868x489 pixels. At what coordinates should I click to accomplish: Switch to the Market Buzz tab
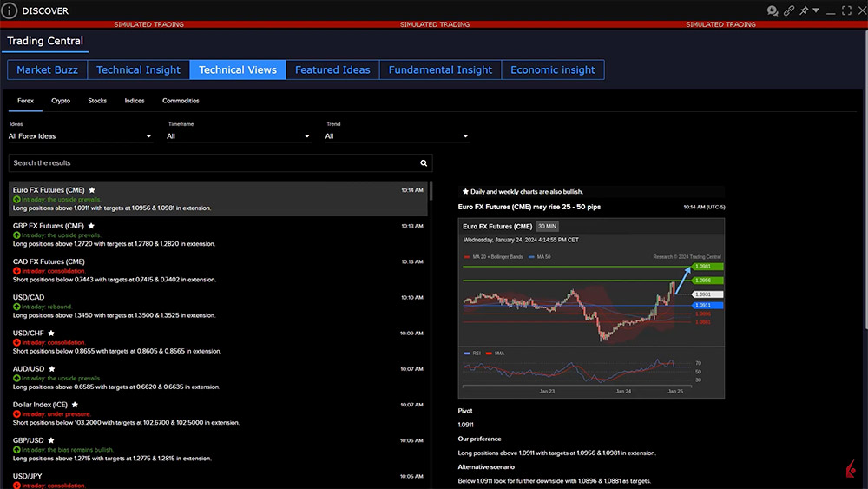47,69
